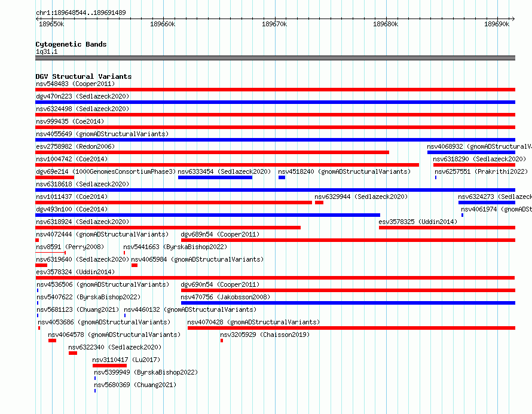Click the 189680k ruler tick label
532x414 pixels.
pos(386,24)
